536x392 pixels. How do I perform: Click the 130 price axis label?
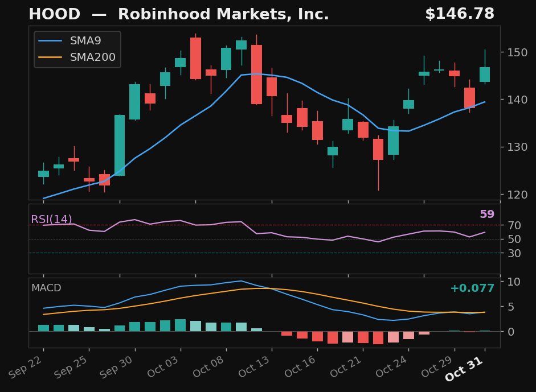point(518,147)
